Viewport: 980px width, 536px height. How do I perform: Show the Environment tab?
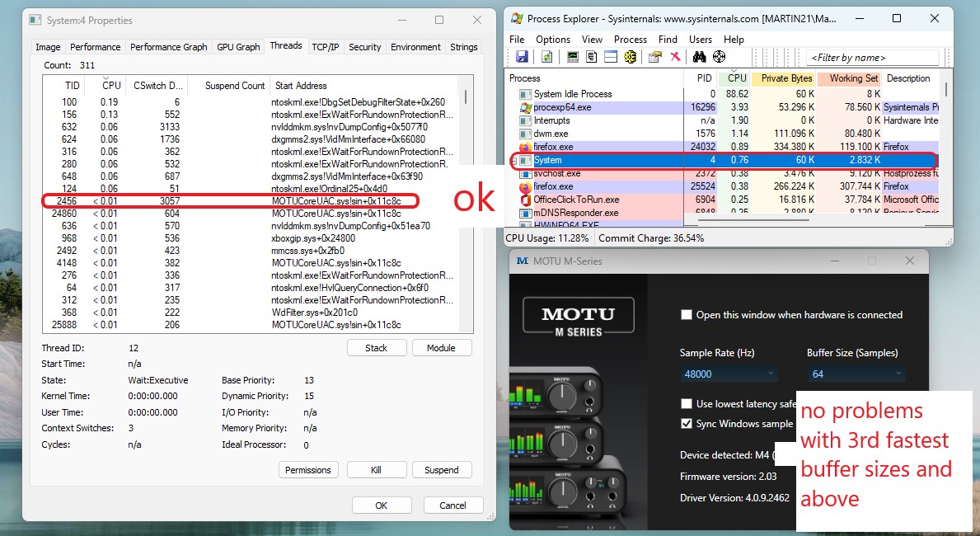[415, 47]
